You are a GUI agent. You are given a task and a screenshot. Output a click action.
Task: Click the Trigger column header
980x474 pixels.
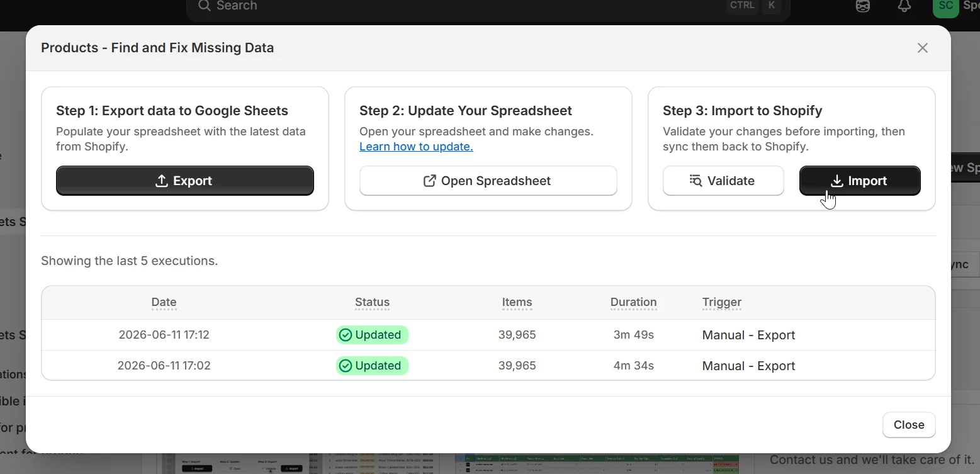(x=722, y=302)
